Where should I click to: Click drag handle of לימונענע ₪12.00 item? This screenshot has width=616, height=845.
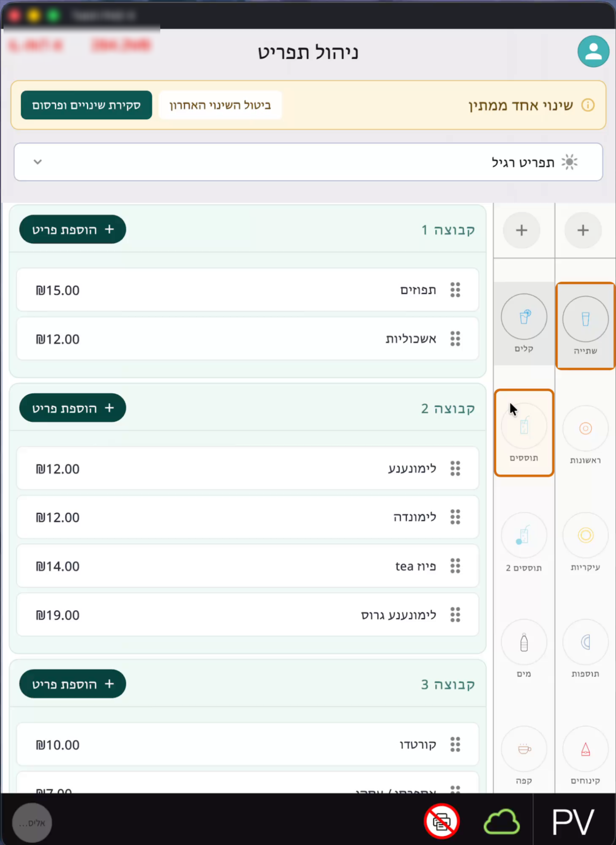455,468
